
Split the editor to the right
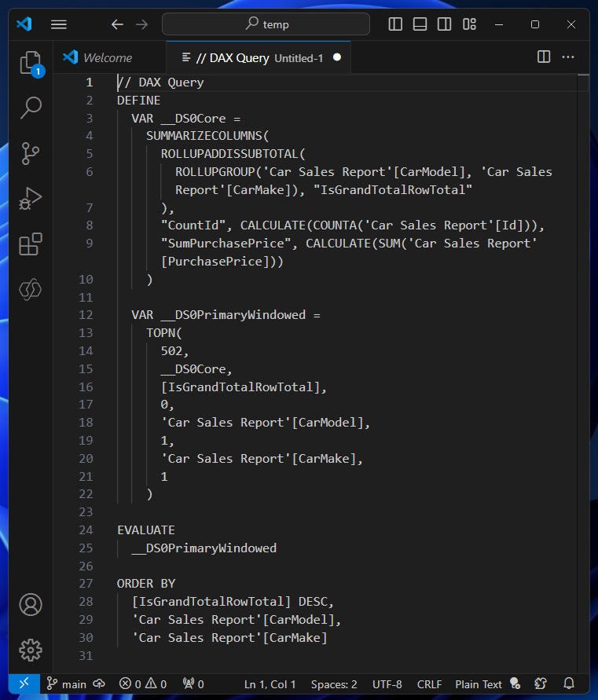click(x=544, y=57)
